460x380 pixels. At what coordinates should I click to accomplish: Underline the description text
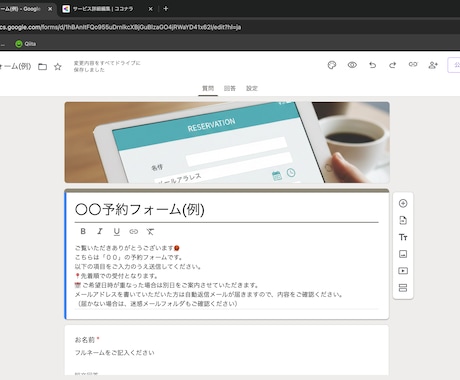[117, 232]
